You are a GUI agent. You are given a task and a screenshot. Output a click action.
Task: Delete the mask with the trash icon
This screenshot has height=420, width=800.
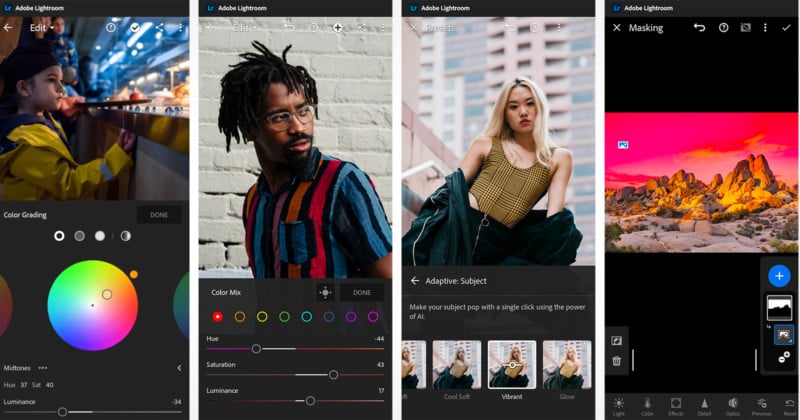616,361
